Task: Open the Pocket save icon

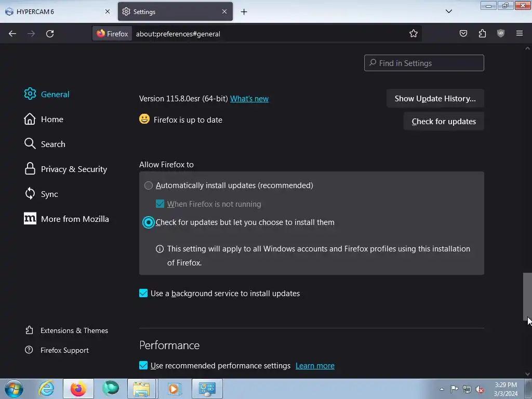Action: pyautogui.click(x=463, y=34)
